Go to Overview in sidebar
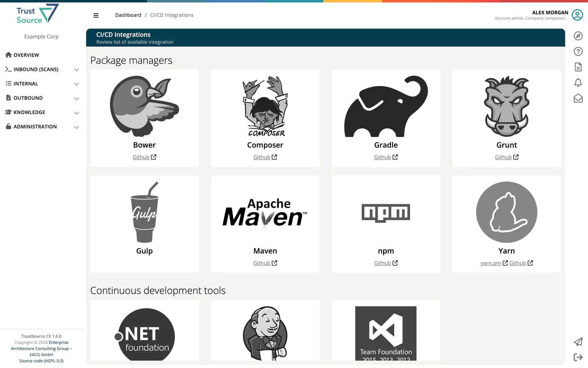This screenshot has width=588, height=368. [26, 55]
